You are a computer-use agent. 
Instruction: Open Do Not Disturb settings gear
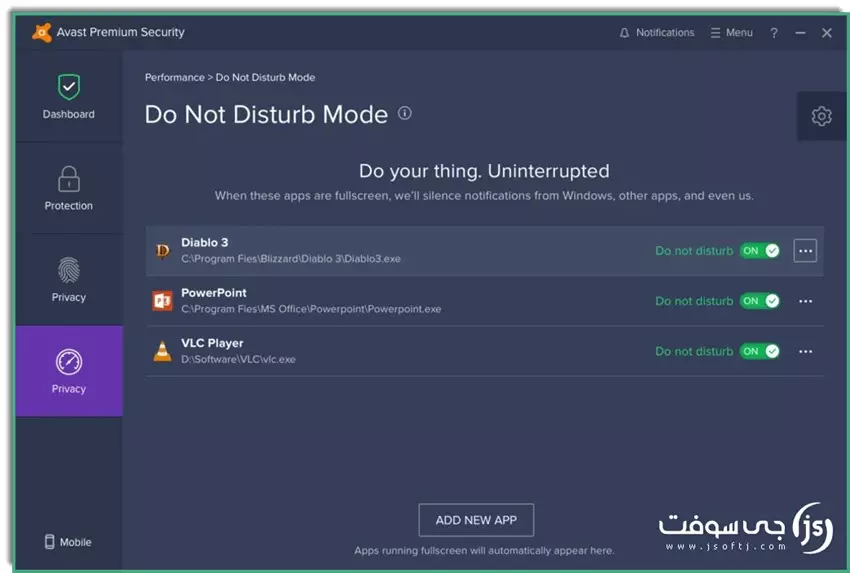tap(821, 116)
